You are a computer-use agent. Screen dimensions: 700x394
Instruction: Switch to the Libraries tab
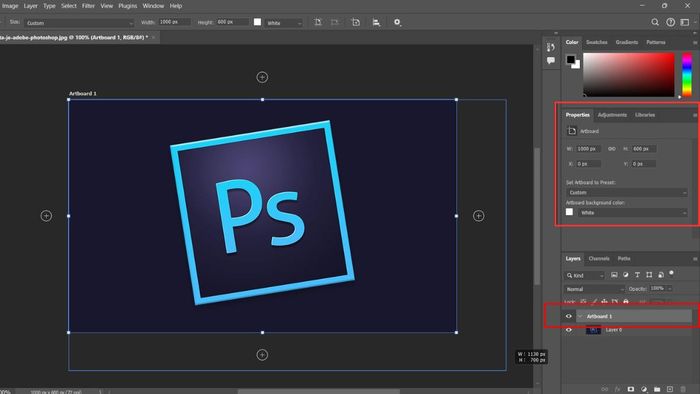[645, 115]
